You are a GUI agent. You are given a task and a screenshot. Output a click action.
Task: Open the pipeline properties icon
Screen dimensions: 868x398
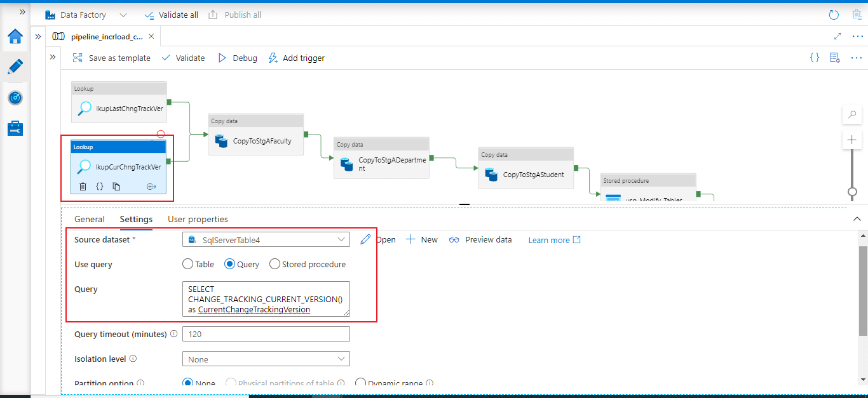click(835, 58)
